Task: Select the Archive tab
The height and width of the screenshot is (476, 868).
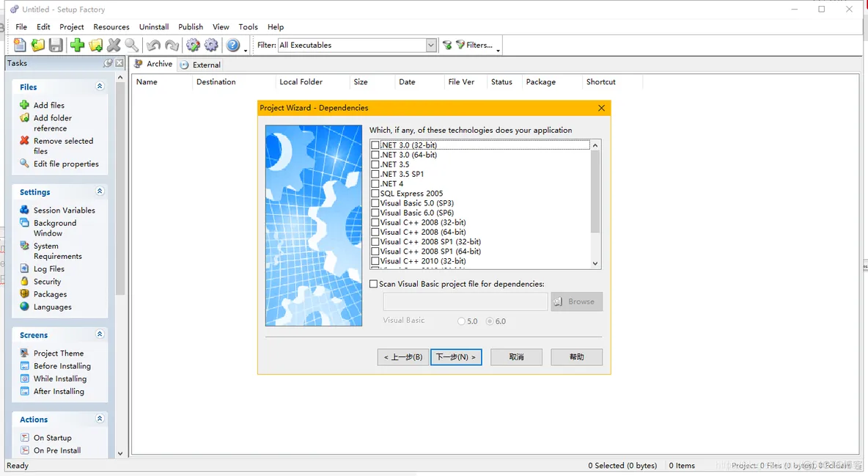Action: coord(153,64)
